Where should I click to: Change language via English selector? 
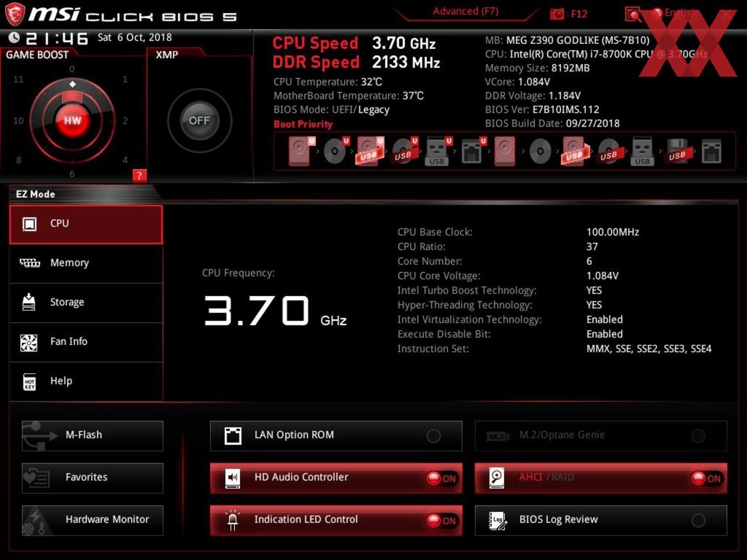click(676, 13)
